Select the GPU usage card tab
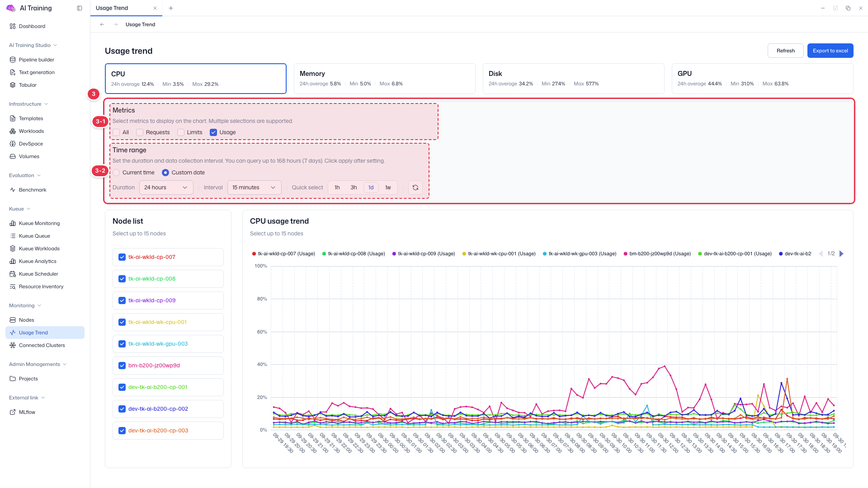Viewport: 868px width, 488px height. pos(763,79)
